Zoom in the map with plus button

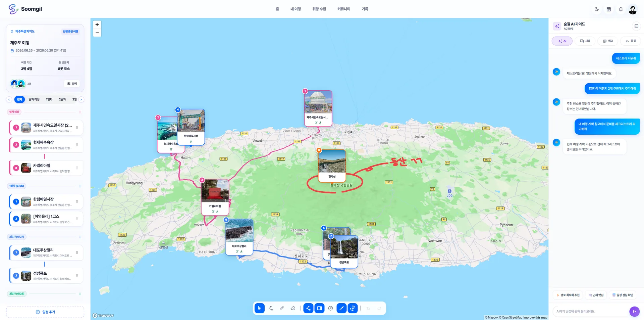click(97, 25)
